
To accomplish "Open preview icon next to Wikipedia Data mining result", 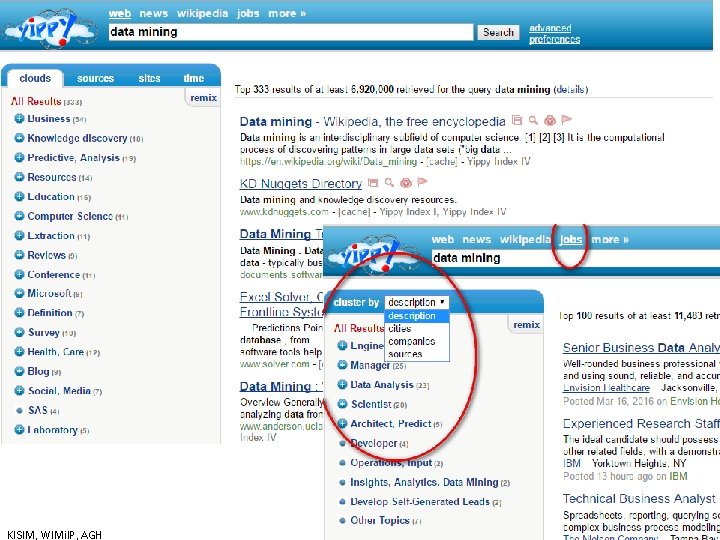I will point(517,120).
